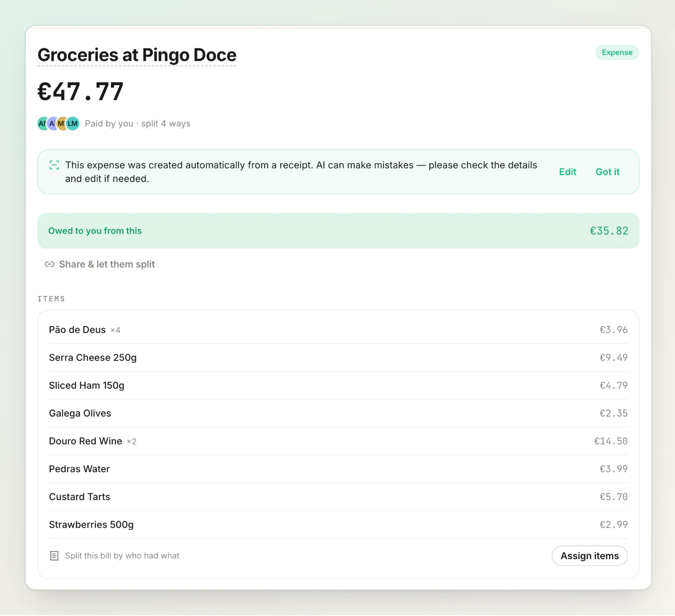Select the Custard Tarts item
675x616 pixels.
pyautogui.click(x=338, y=497)
